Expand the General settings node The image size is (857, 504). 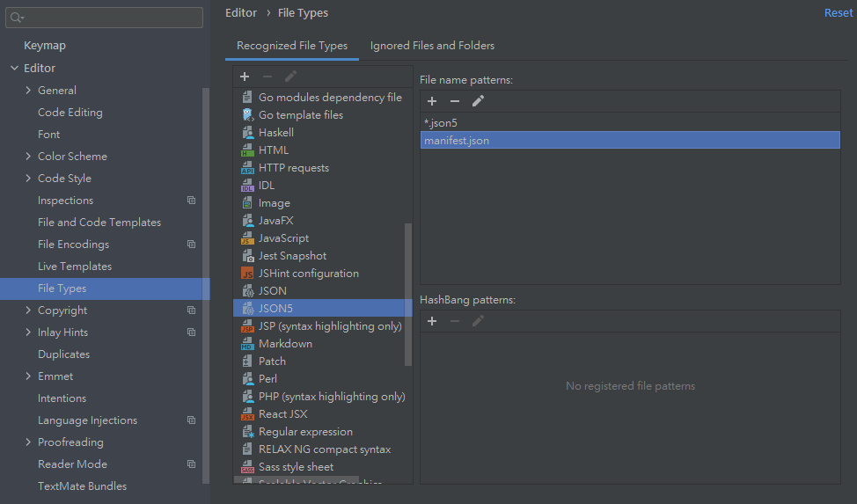point(29,91)
